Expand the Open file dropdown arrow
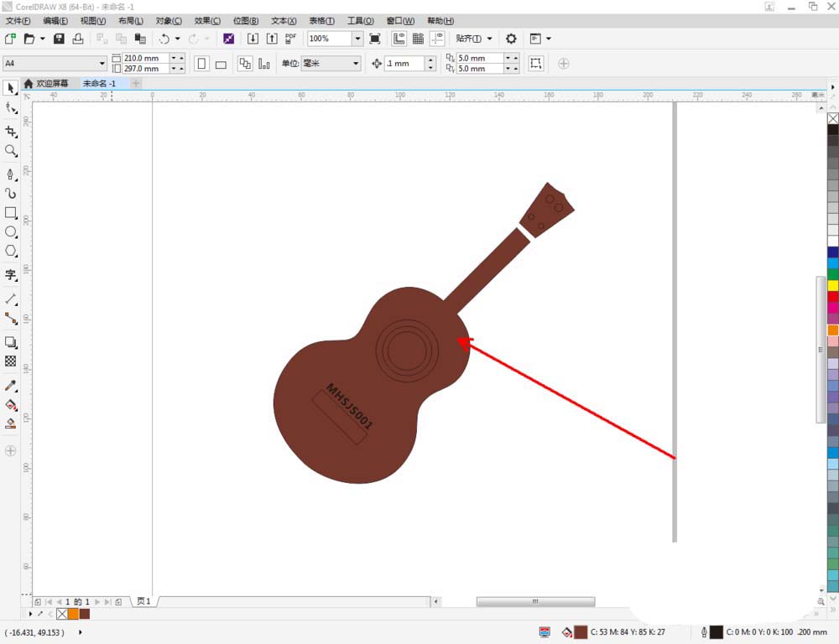Viewport: 839px width, 644px height. [42, 39]
